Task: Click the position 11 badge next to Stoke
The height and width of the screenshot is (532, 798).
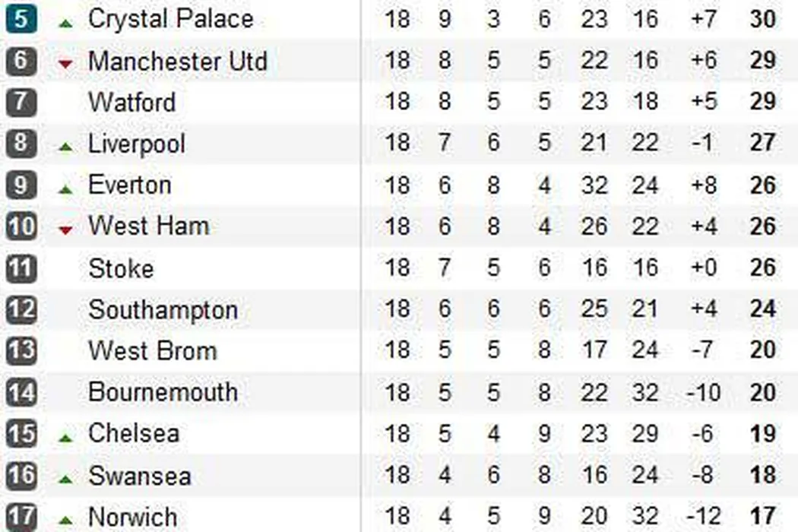Action: 21,268
